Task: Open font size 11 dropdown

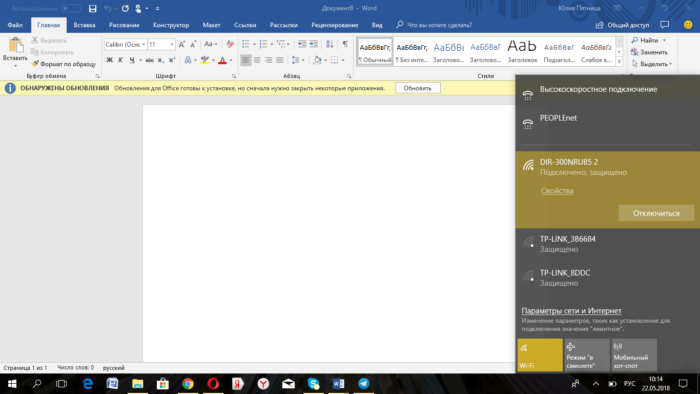Action: point(172,45)
